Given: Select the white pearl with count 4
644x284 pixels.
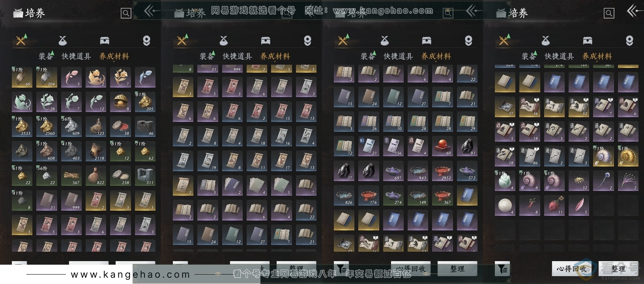Looking at the screenshot, I should tap(505, 205).
